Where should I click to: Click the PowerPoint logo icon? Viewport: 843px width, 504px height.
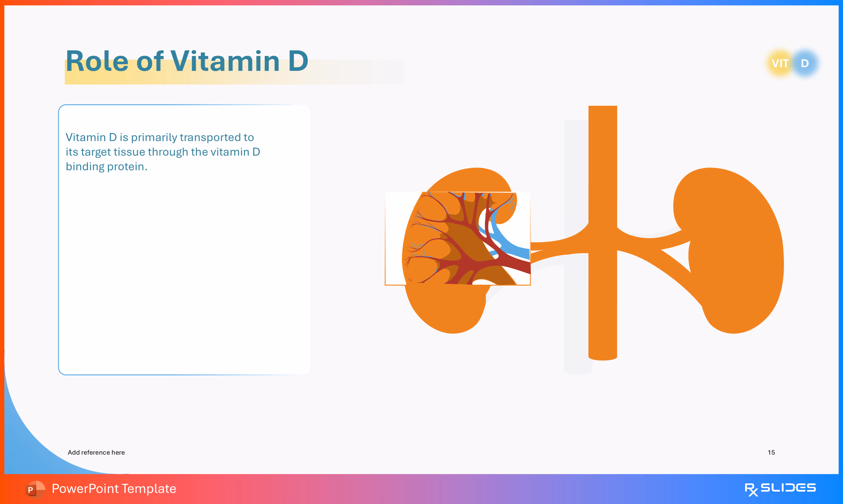click(35, 489)
